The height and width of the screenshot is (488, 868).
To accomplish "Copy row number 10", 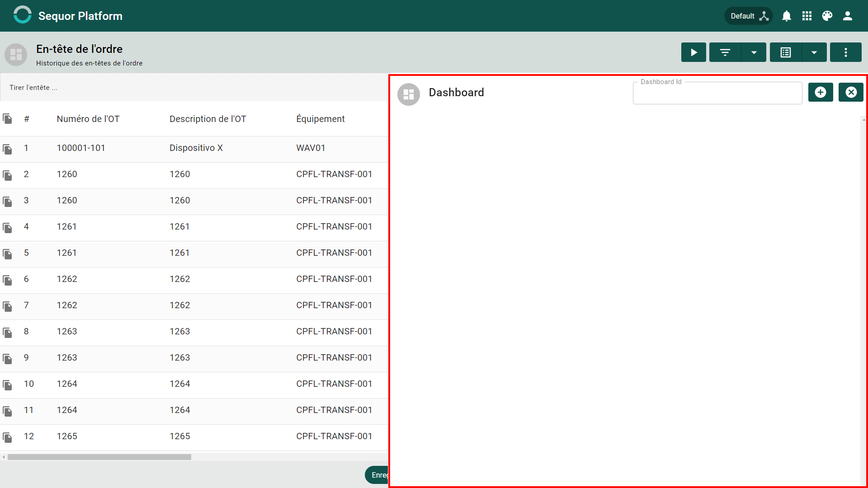I will [8, 385].
